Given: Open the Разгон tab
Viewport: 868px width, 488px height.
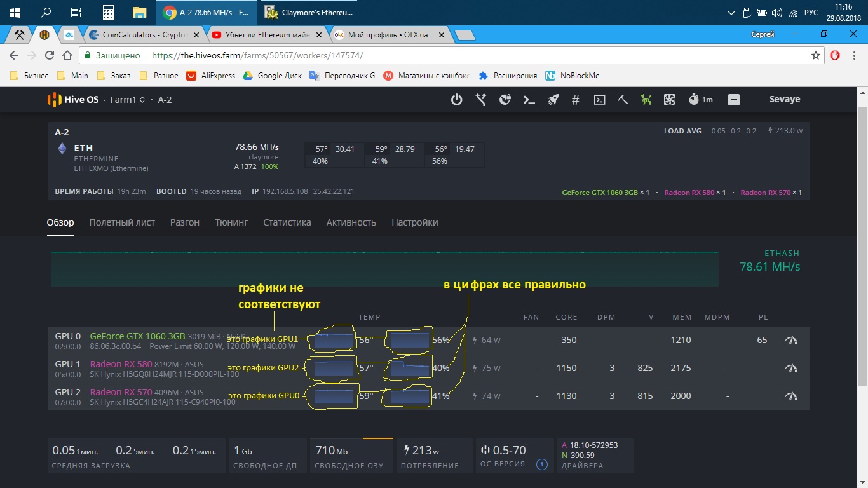Looking at the screenshot, I should [x=185, y=222].
